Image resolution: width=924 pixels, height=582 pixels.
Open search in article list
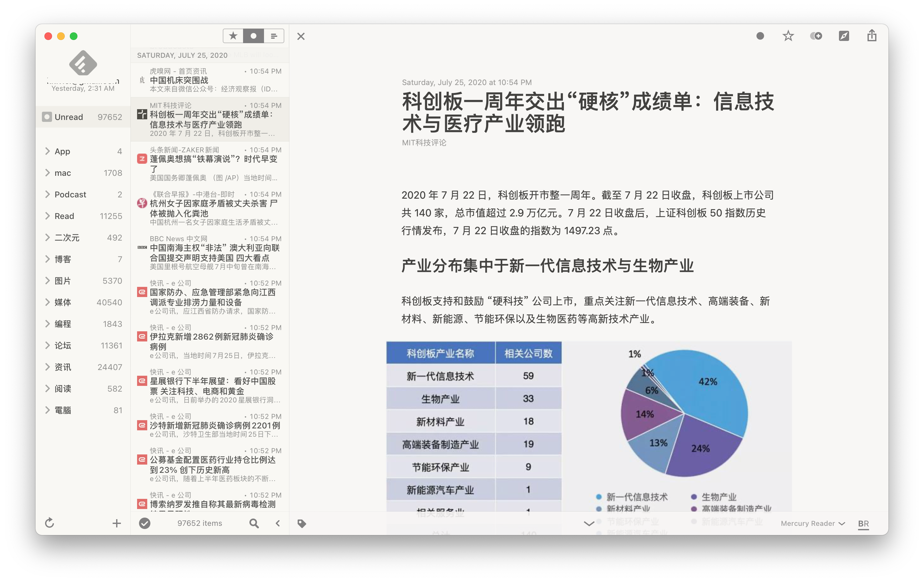click(254, 523)
